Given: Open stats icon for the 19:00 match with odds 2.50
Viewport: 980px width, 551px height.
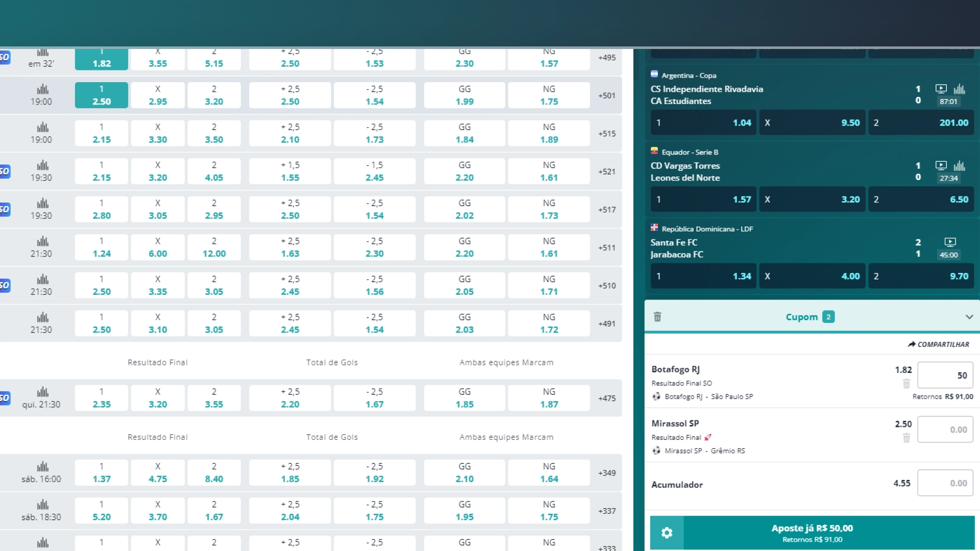Looking at the screenshot, I should tap(43, 89).
